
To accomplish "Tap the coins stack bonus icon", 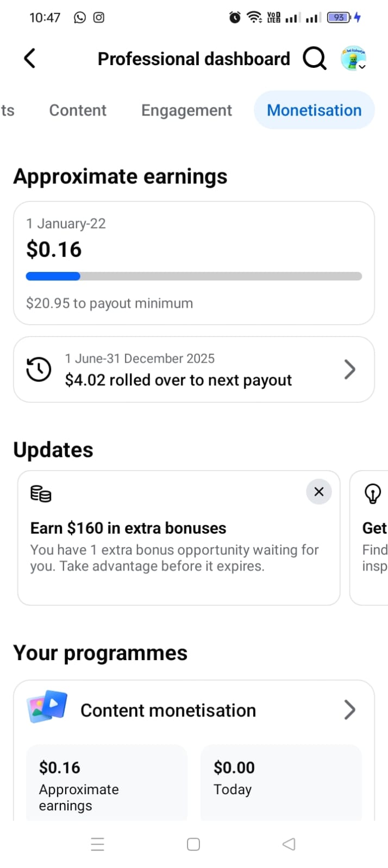I will 41,494.
